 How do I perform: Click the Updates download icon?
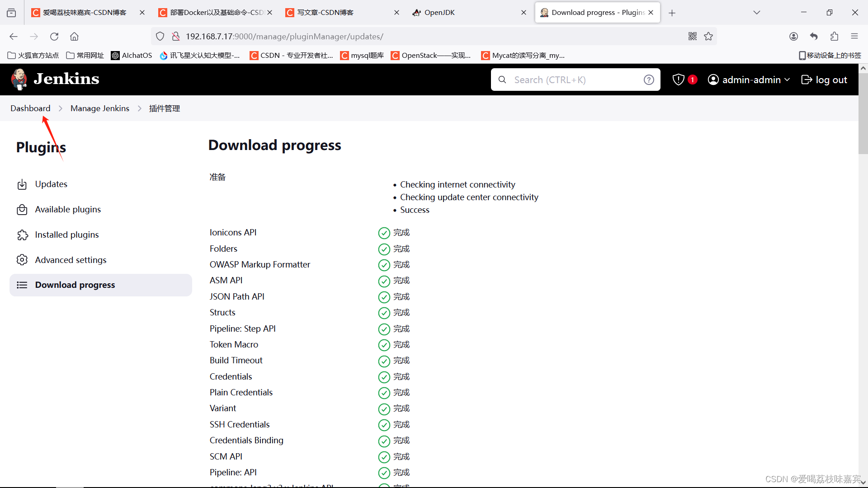[22, 184]
